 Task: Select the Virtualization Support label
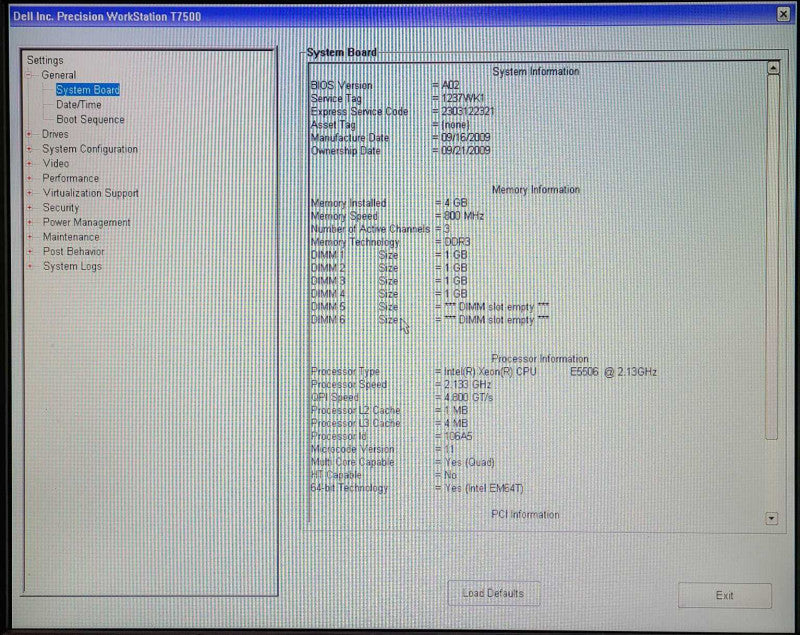point(90,193)
